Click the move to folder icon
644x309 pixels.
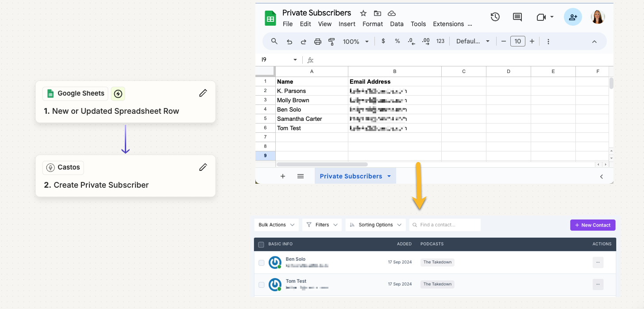pyautogui.click(x=378, y=13)
